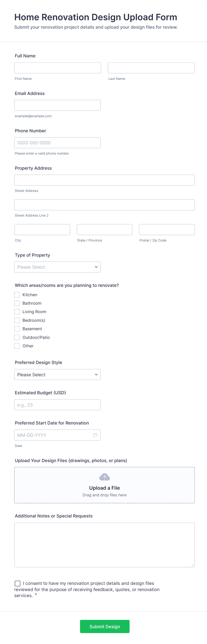The width and height of the screenshot is (207, 644).
Task: Click the Upload a File area
Action: [x=104, y=487]
